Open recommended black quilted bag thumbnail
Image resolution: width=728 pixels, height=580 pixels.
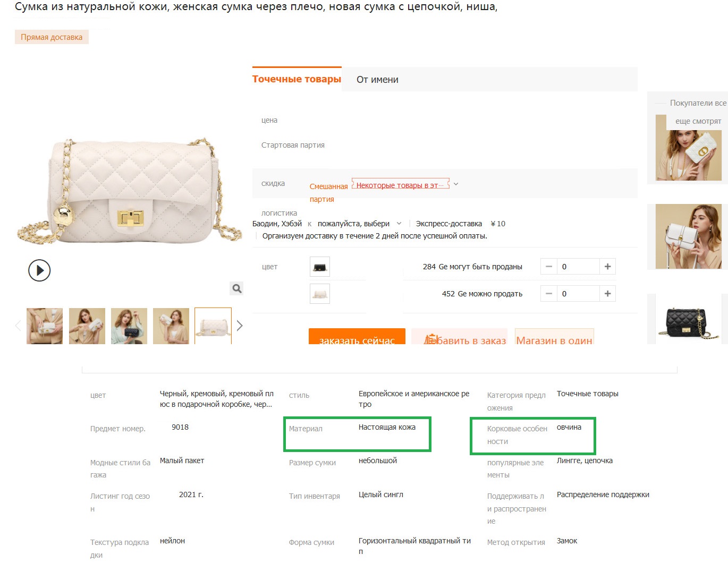tap(688, 320)
